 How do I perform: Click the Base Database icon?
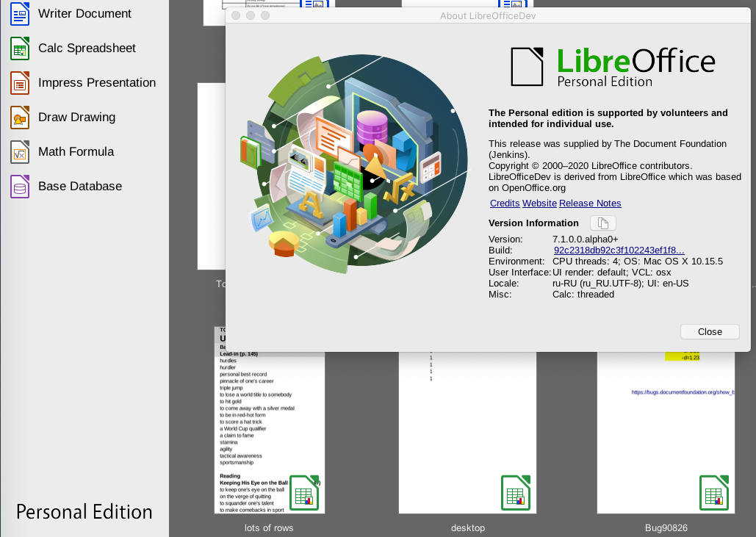(20, 187)
